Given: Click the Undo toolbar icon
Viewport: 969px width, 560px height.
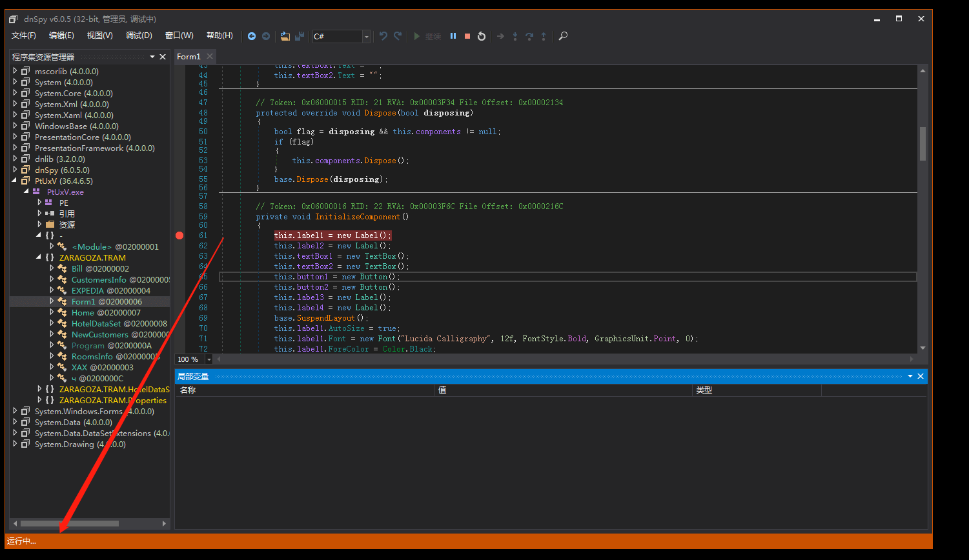Looking at the screenshot, I should [x=383, y=36].
